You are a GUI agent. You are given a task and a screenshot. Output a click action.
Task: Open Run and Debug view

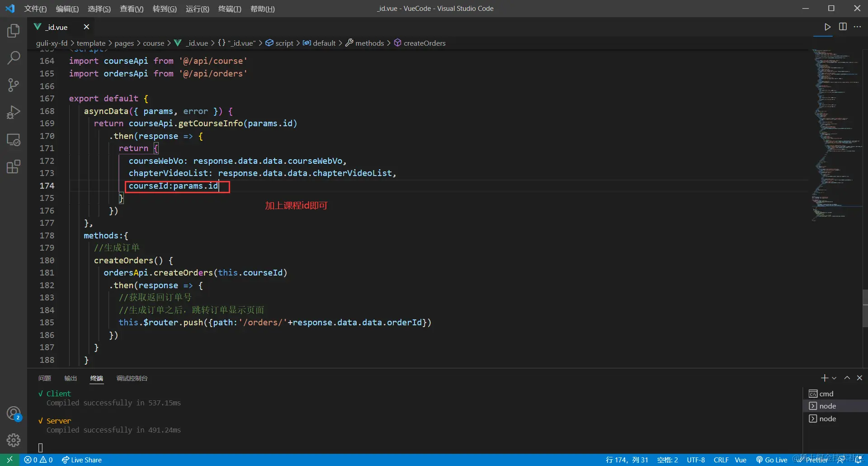tap(14, 112)
